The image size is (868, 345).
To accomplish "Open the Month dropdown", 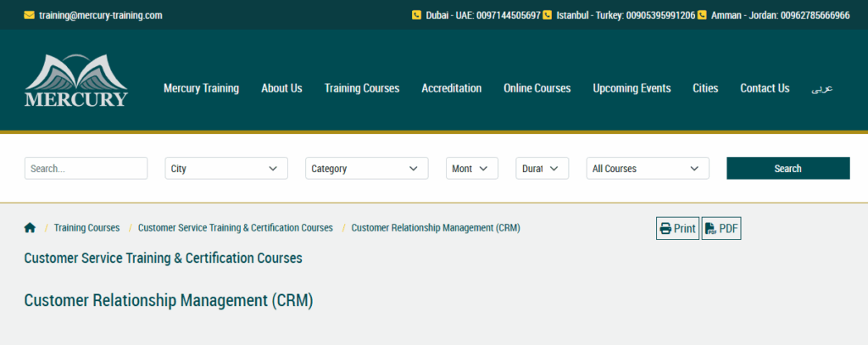I will (472, 169).
